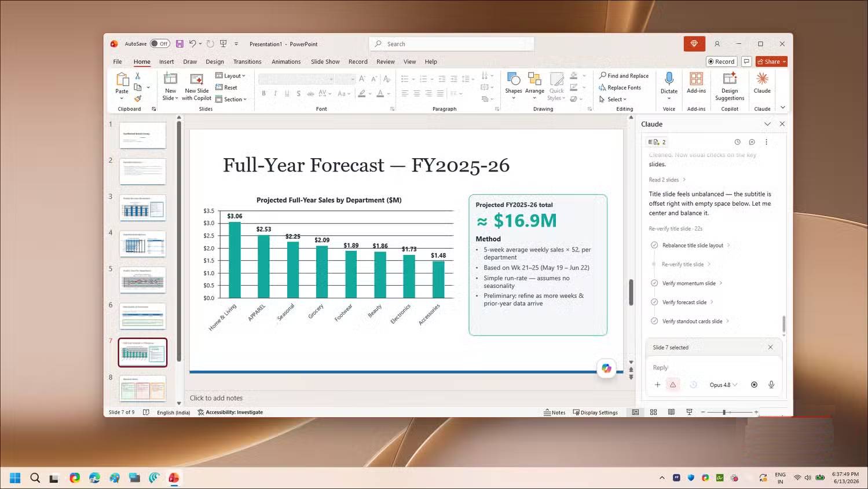
Task: Click the Reset slide button
Action: point(226,87)
